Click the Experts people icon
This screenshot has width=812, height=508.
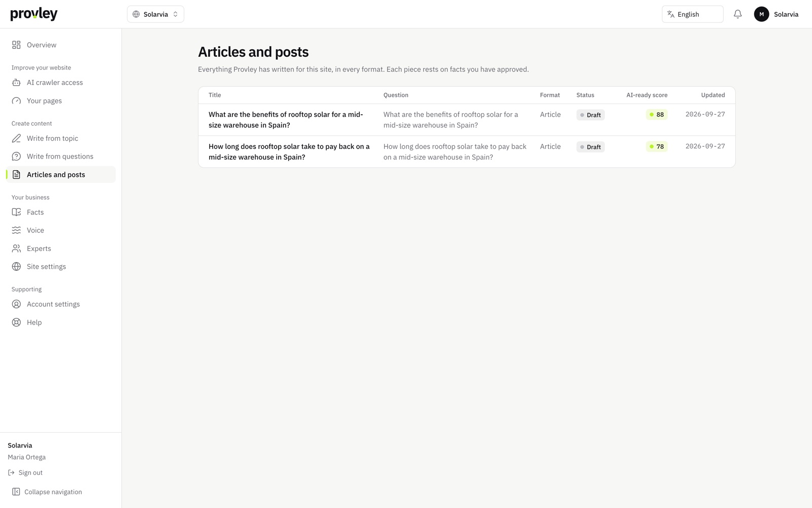(x=16, y=248)
